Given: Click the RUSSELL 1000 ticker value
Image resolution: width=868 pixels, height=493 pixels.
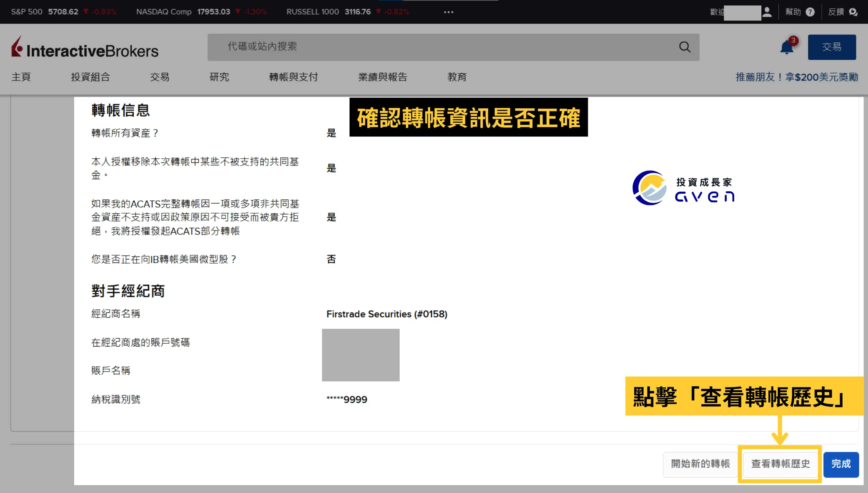Looking at the screenshot, I should click(358, 12).
